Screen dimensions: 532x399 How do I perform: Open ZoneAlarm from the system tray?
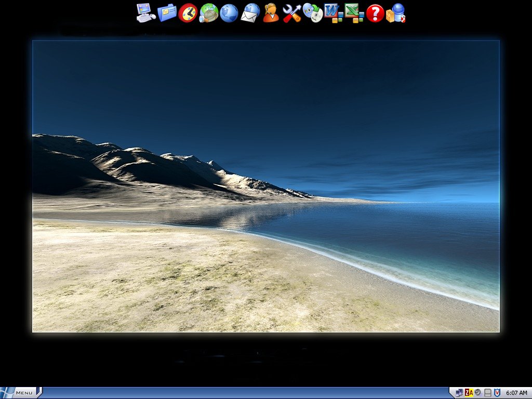pos(469,393)
